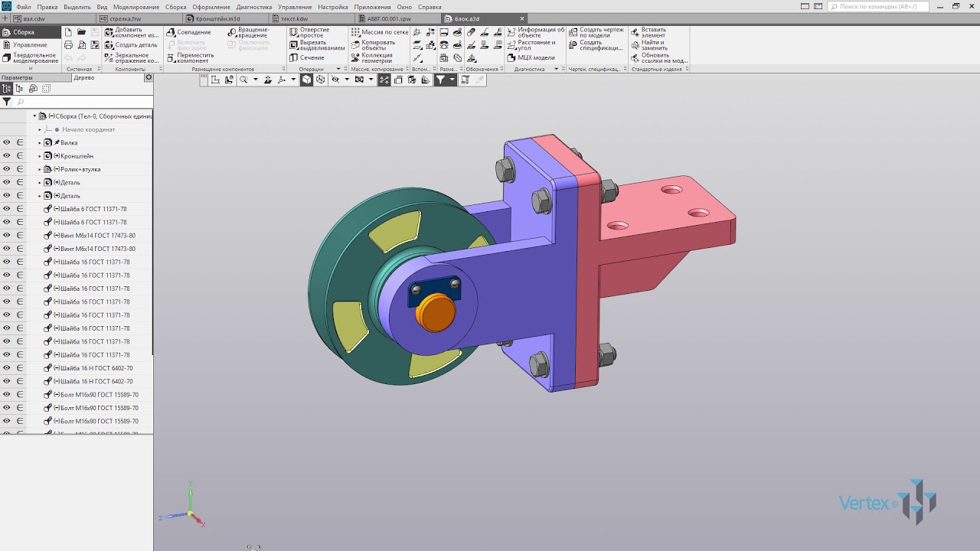Toggle visibility eye for Вилка

(x=6, y=142)
